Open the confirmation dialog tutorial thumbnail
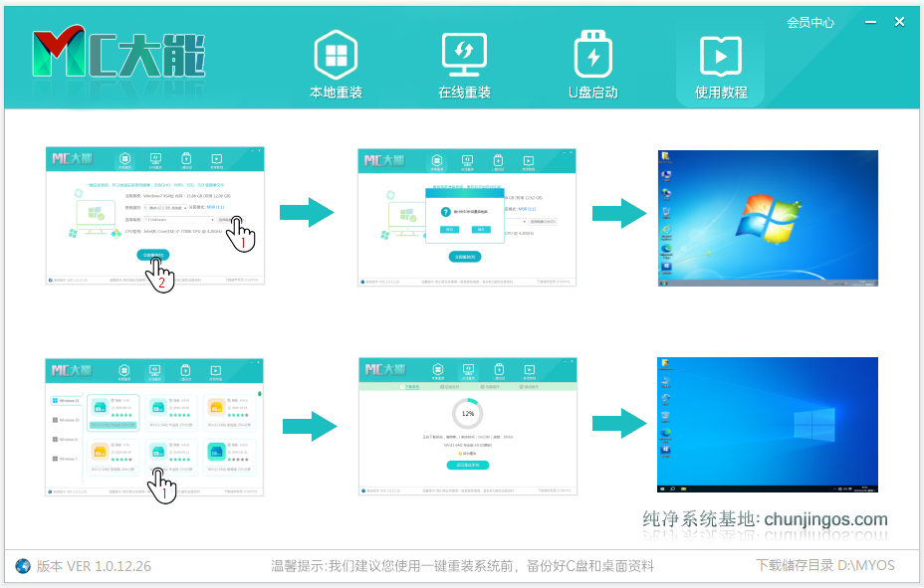Screen dimensions: 924x588 click(467, 219)
